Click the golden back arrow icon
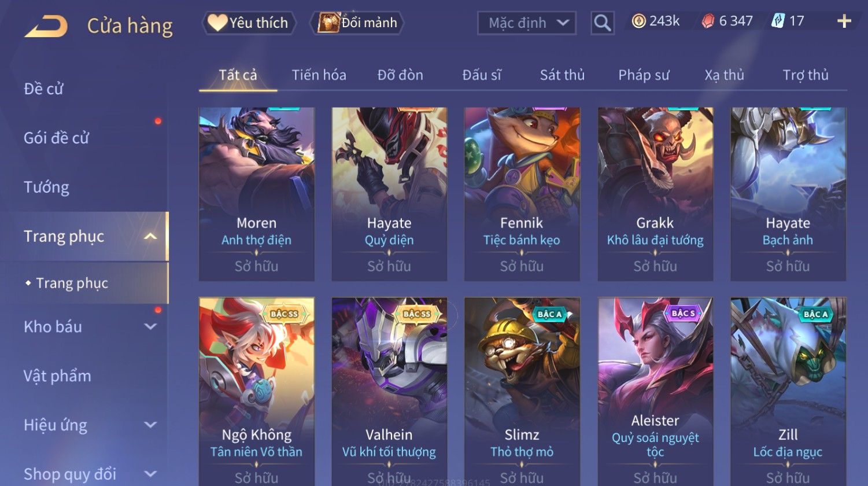 coord(46,26)
